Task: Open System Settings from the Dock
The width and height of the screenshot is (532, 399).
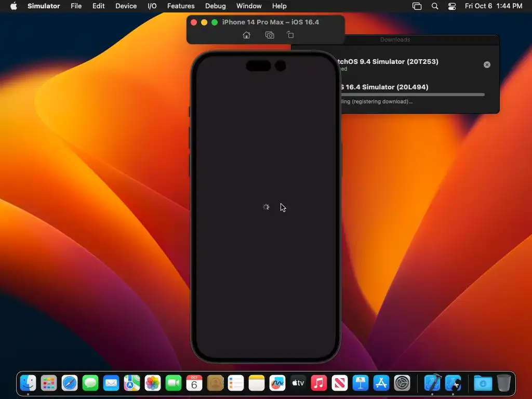Action: click(x=402, y=383)
